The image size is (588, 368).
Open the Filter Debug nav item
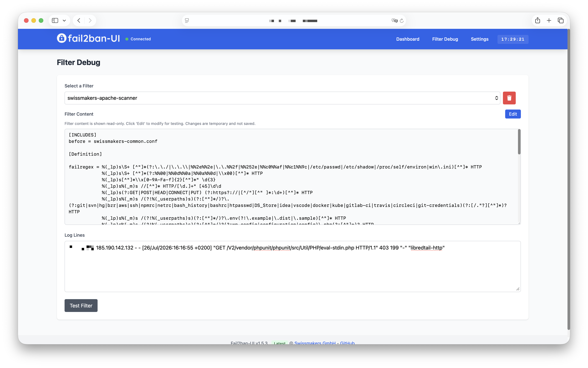point(445,39)
